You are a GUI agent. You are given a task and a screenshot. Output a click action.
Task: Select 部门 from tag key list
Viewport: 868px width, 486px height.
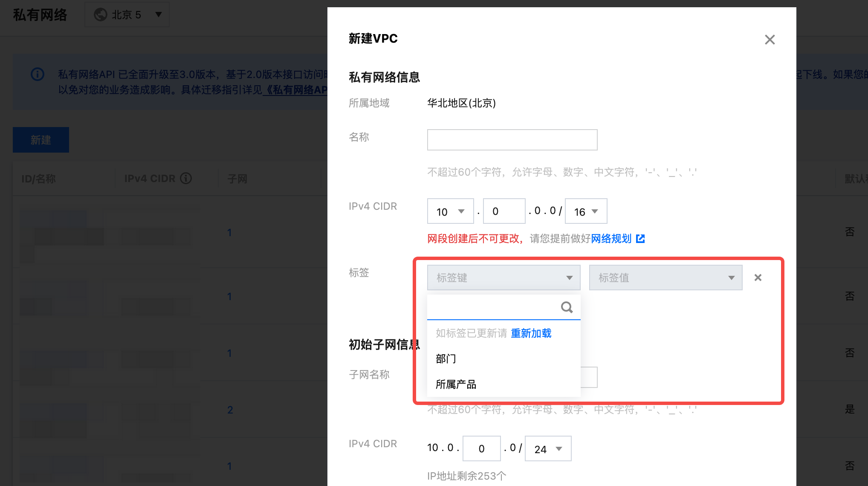(446, 359)
